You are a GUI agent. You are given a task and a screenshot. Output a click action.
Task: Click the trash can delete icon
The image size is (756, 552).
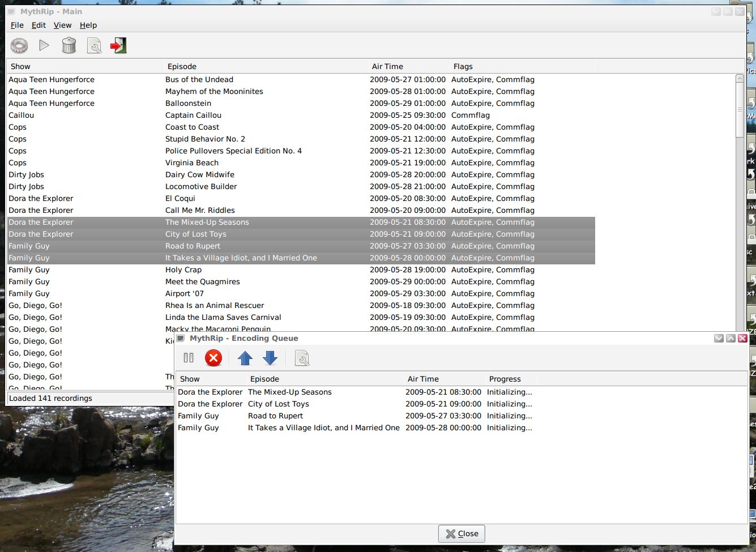click(69, 45)
